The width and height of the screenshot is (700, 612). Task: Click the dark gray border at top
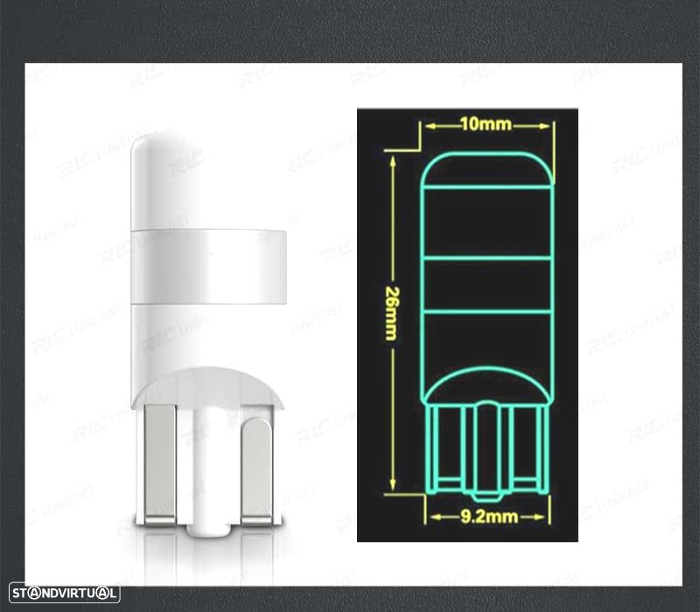click(x=350, y=31)
